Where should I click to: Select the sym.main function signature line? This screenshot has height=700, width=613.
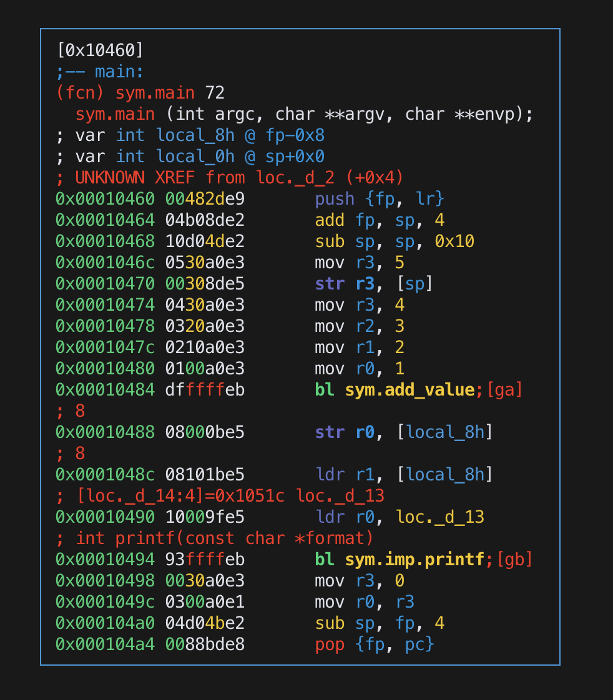coord(304,114)
